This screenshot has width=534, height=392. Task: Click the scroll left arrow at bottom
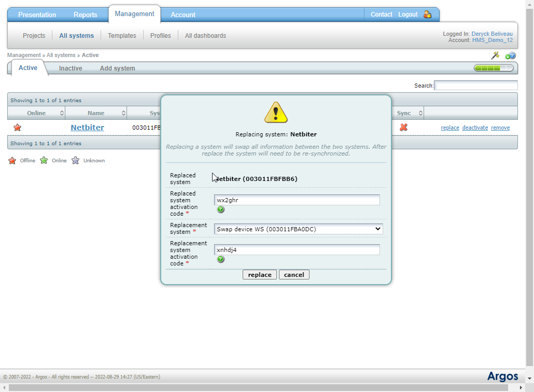coord(4,387)
